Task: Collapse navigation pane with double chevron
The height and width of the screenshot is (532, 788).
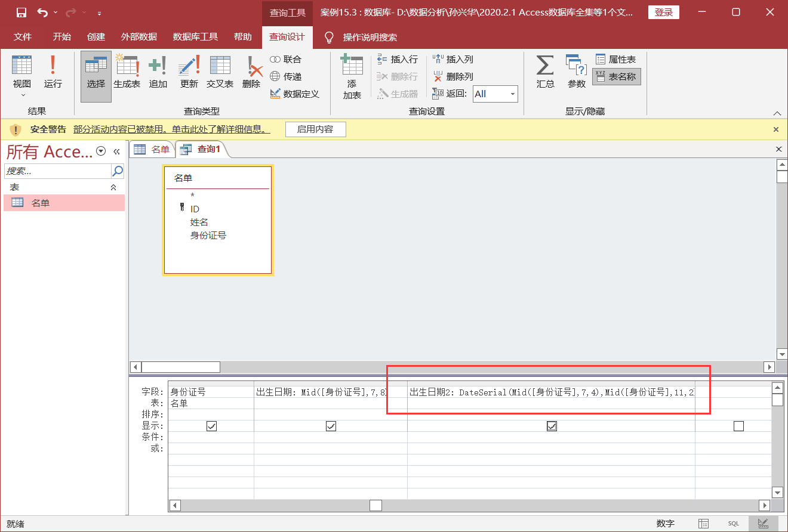Action: (117, 151)
